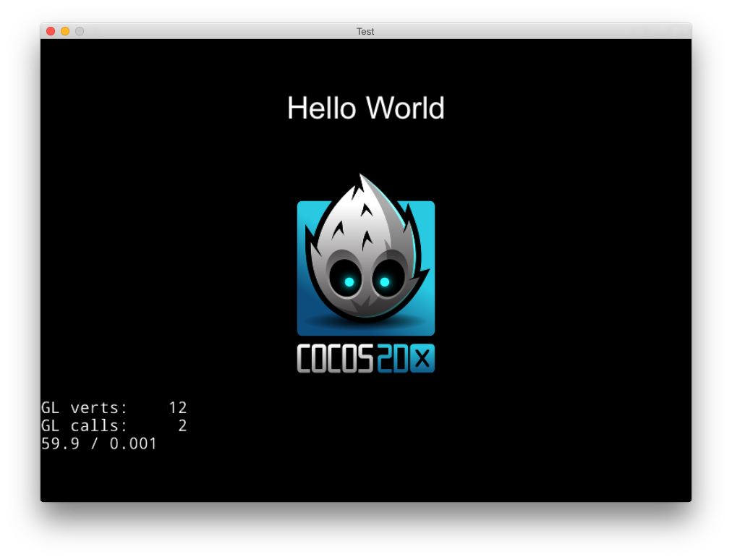The image size is (732, 560).
Task: Click the 59.9 / 0.001 FPS readout
Action: point(99,444)
